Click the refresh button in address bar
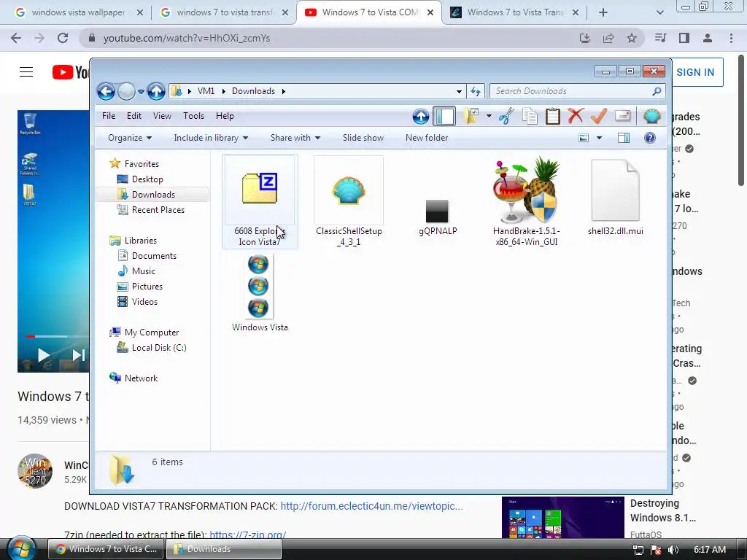This screenshot has width=747, height=560. (476, 91)
